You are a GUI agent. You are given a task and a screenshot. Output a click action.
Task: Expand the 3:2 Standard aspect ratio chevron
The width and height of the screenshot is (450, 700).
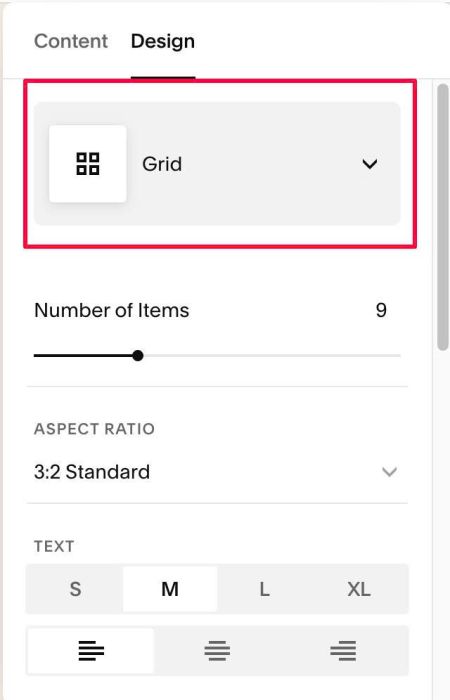(389, 472)
